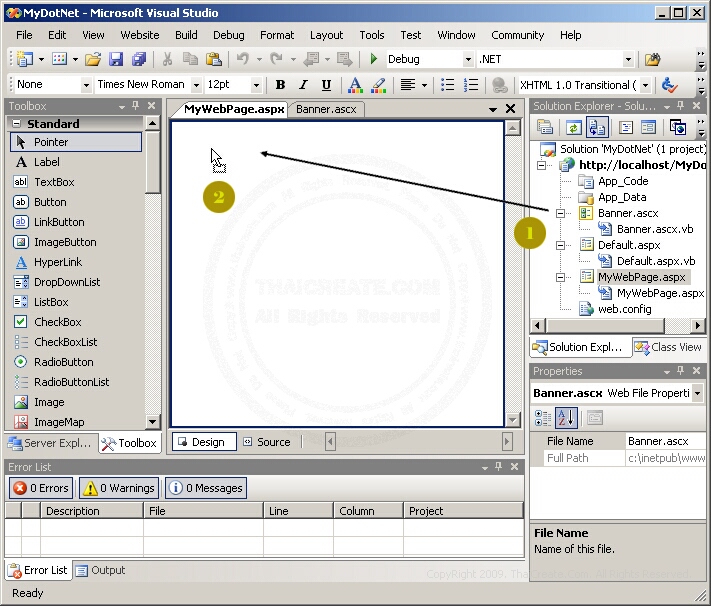Select the TextBox control in Toolbox

[76, 182]
